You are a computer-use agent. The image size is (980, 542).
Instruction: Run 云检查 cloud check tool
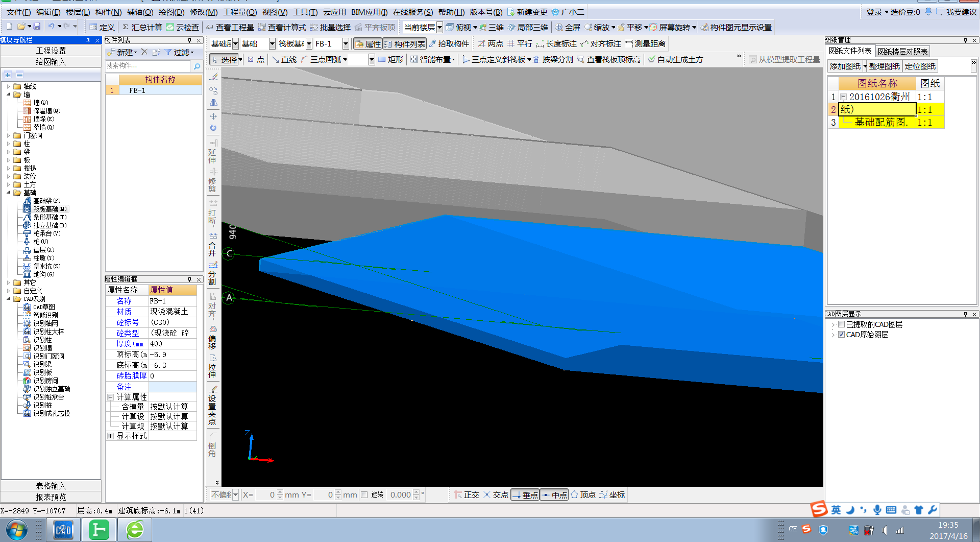(x=183, y=27)
